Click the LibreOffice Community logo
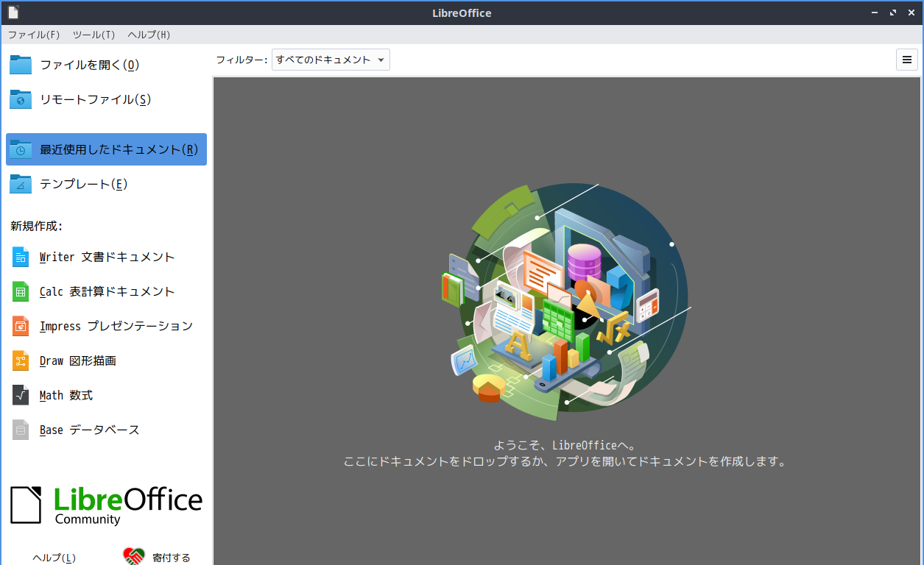This screenshot has width=924, height=565. (106, 505)
